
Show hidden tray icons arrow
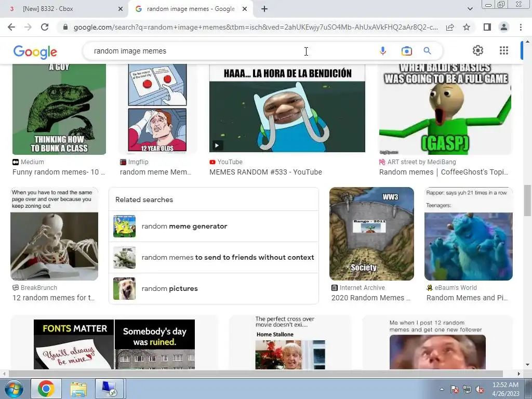coord(442,389)
